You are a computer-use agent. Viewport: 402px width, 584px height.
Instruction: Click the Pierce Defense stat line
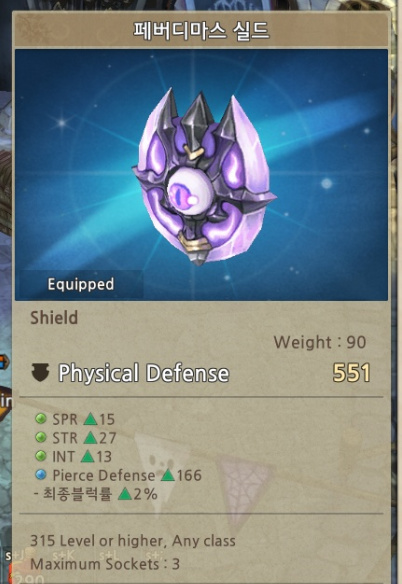(x=118, y=475)
